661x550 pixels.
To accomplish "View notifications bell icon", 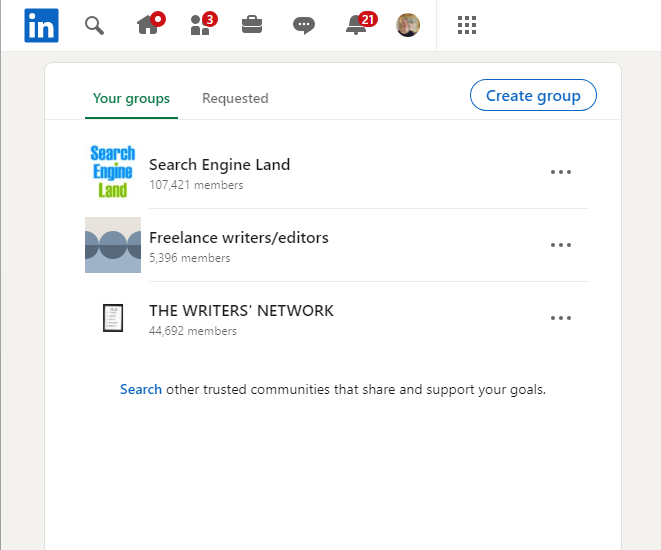I will coord(357,25).
